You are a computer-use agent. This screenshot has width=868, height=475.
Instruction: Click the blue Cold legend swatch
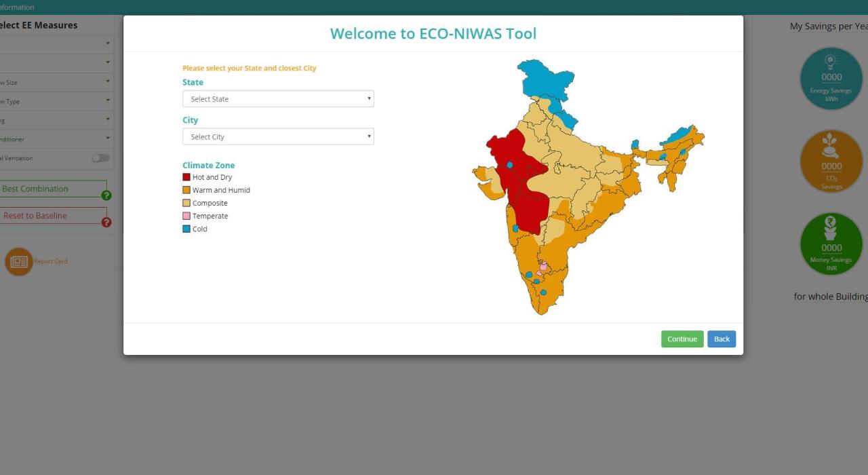pyautogui.click(x=186, y=229)
